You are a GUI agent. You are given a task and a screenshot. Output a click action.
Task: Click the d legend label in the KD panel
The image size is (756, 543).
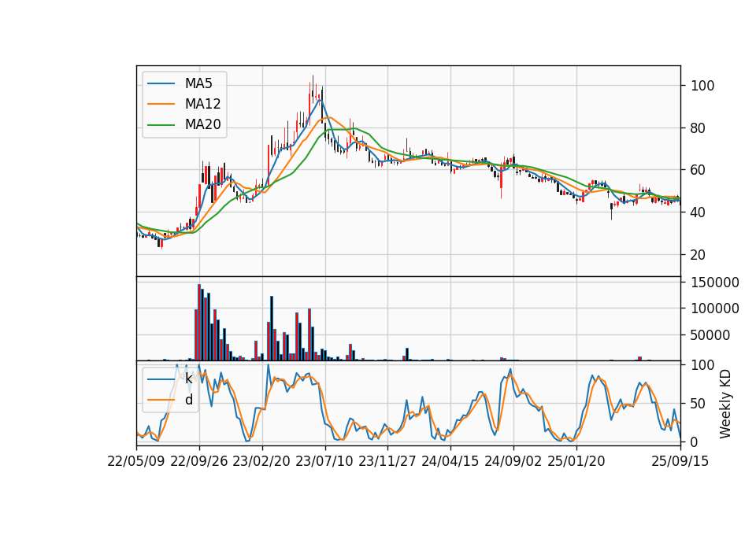point(188,400)
